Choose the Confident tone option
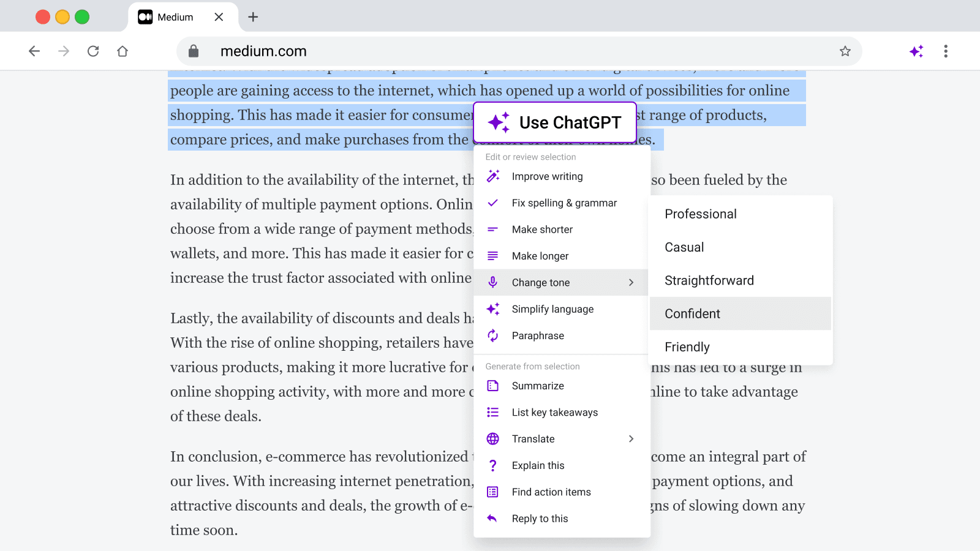 (x=741, y=313)
